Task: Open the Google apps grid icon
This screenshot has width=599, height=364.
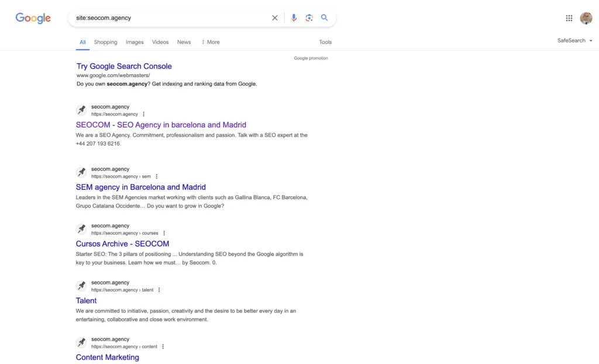Action: click(x=569, y=18)
